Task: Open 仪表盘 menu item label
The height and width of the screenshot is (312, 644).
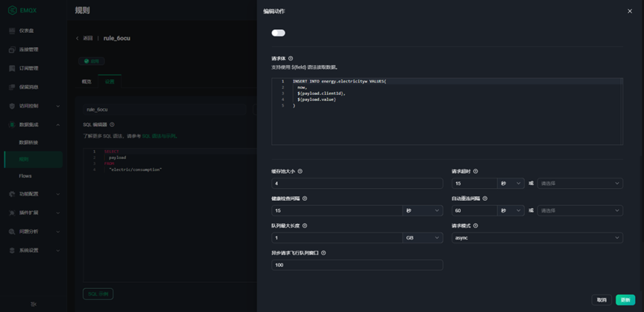Action: point(27,31)
